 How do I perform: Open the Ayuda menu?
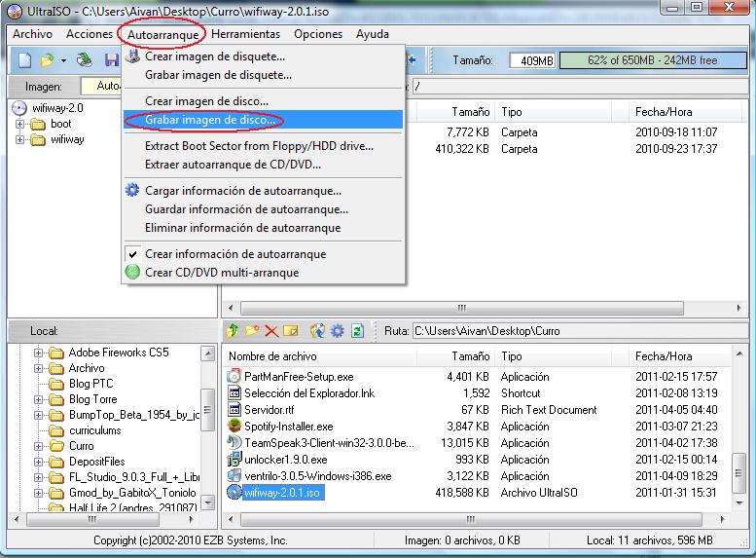click(x=373, y=34)
